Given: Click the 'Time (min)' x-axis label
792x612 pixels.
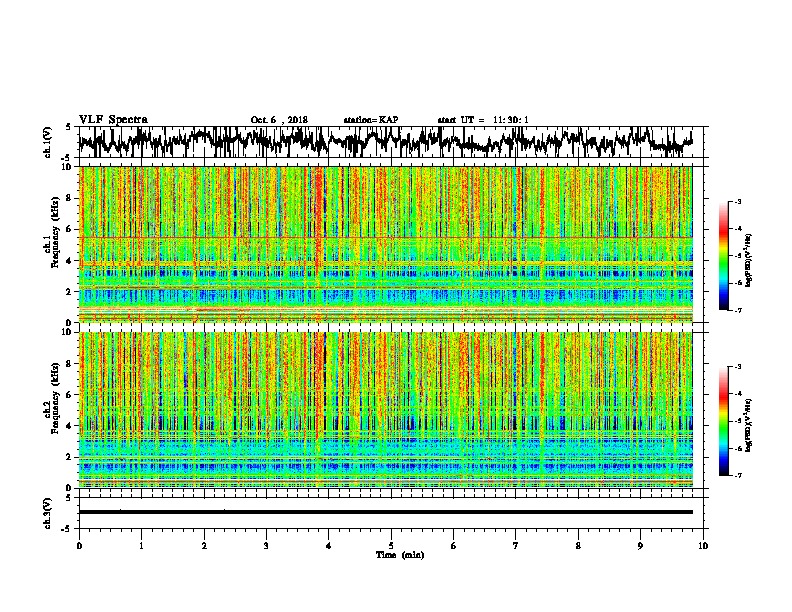Looking at the screenshot, I should click(x=400, y=555).
